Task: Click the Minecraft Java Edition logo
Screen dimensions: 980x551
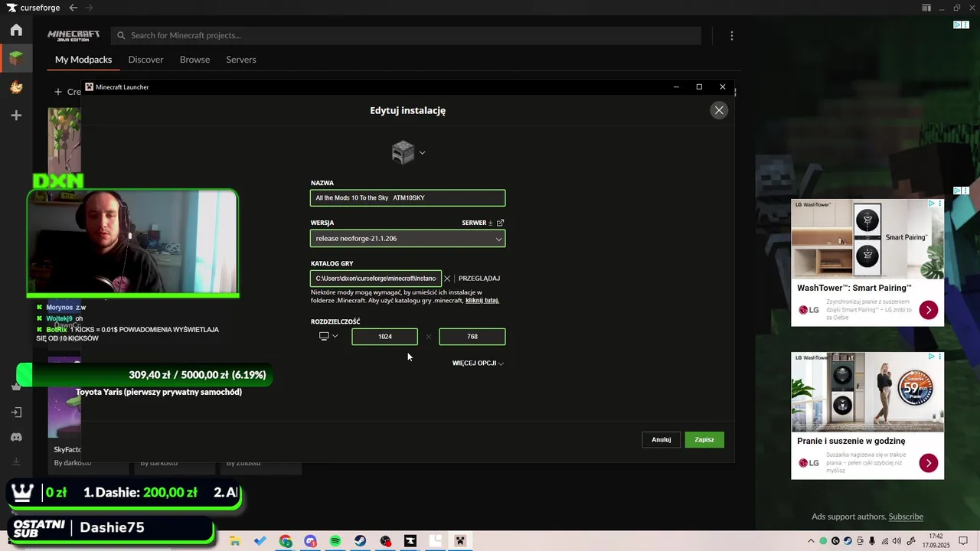Action: pyautogui.click(x=73, y=35)
